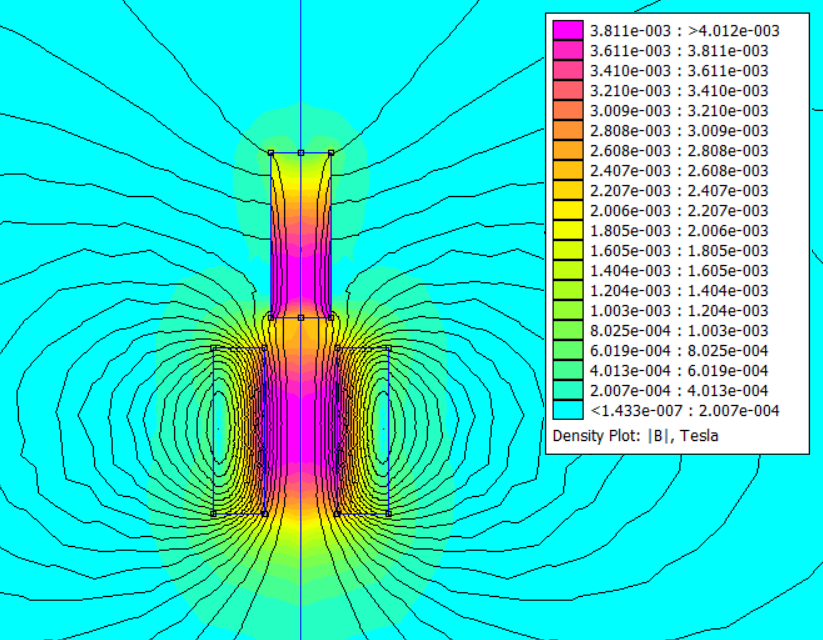The height and width of the screenshot is (640, 823).
Task: Click top-left corner node of left coil
Action: (214, 348)
